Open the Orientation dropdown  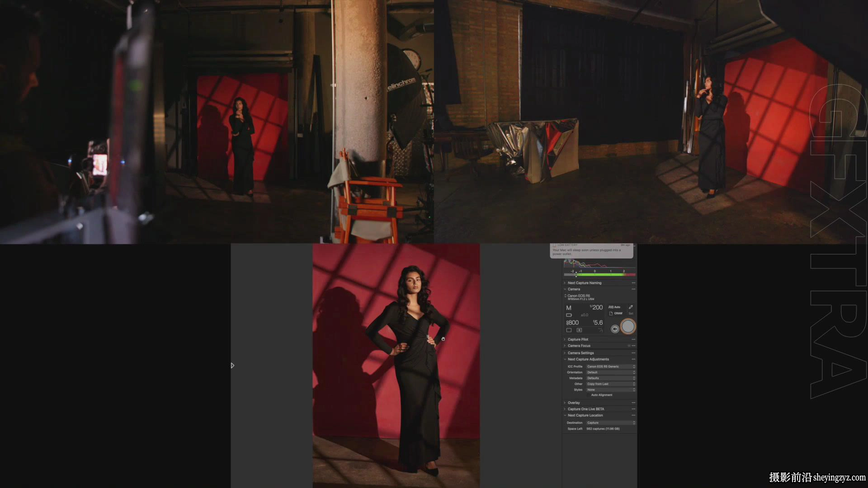point(611,372)
